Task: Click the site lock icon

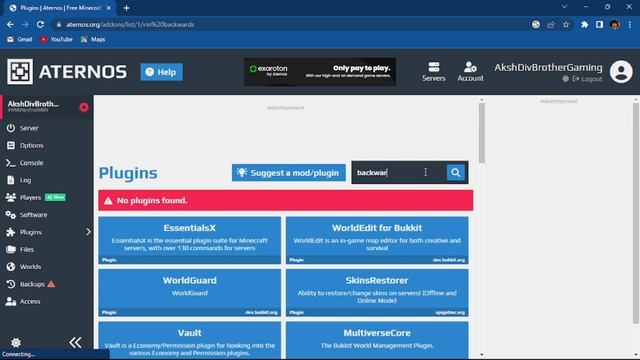Action: point(59,24)
